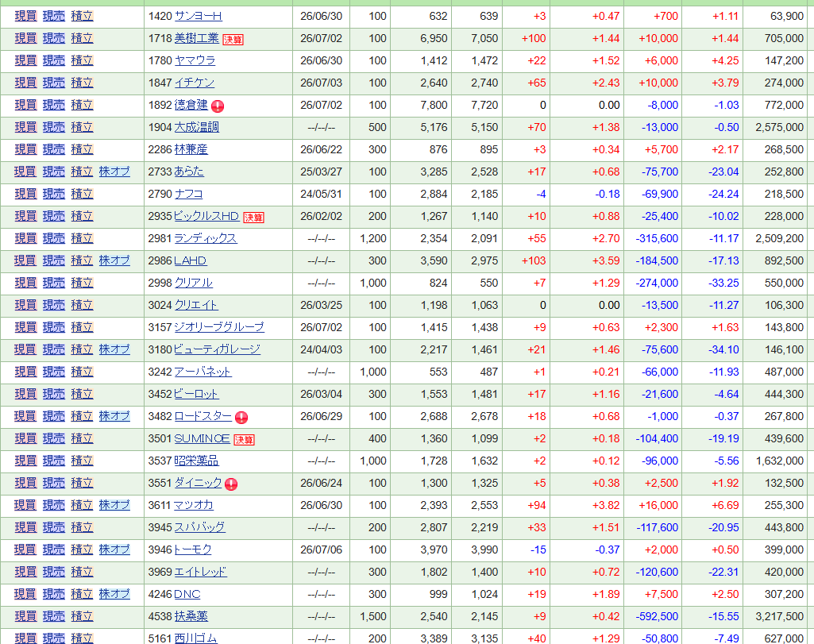Click the 決算 badge next to 美樹工業

point(233,40)
